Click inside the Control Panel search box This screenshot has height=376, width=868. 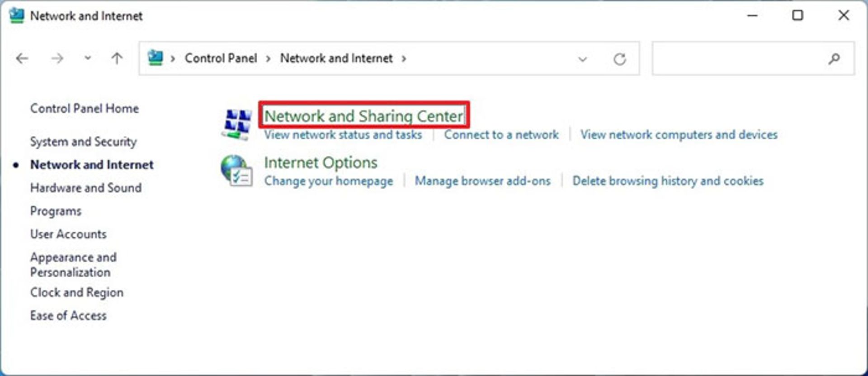point(737,58)
